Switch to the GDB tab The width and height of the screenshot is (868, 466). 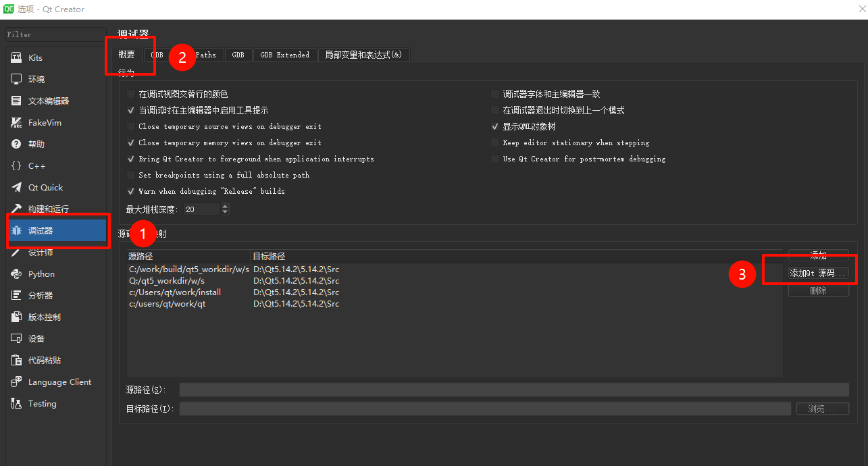coord(238,55)
